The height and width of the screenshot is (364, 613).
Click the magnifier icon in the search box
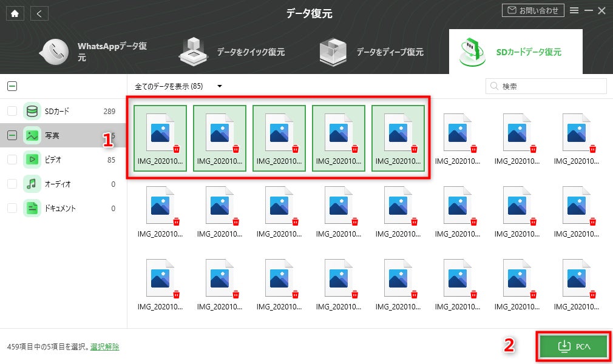(x=493, y=86)
